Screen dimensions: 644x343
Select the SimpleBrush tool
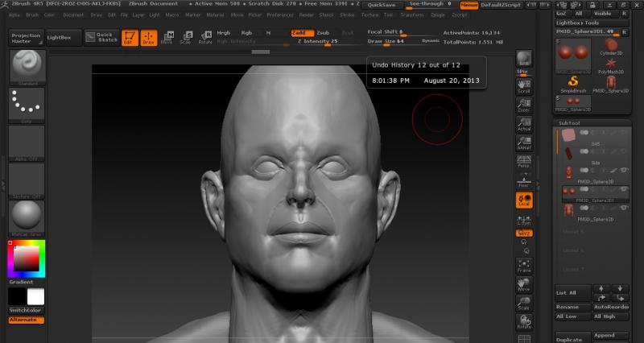[x=573, y=85]
